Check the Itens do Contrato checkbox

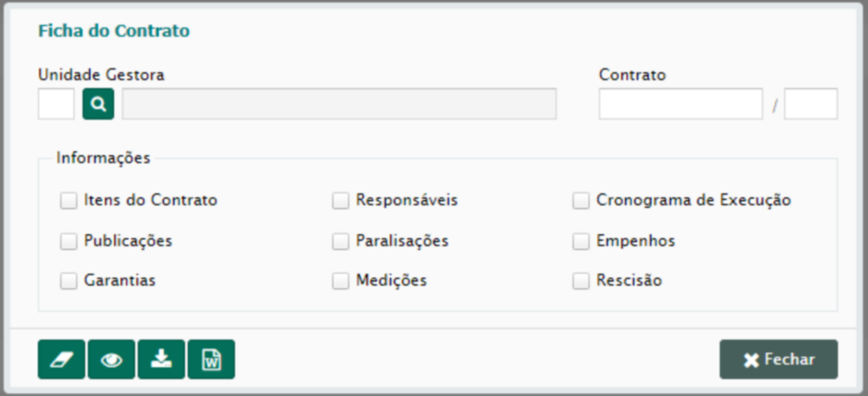[68, 201]
